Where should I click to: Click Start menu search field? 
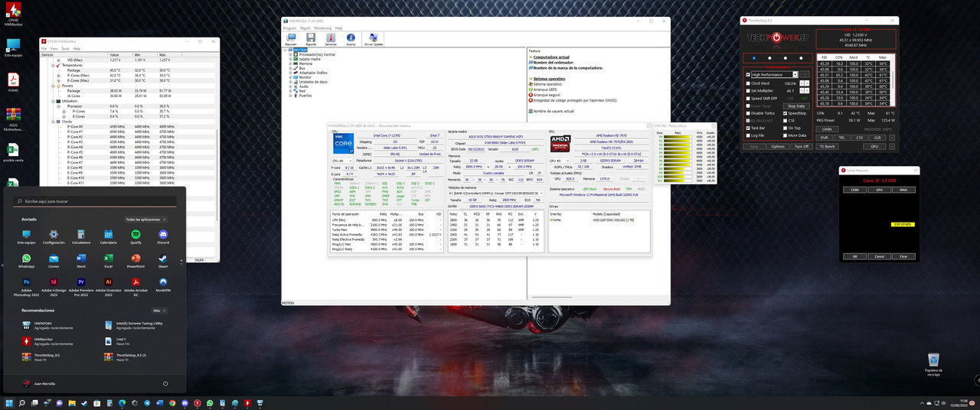(95, 201)
